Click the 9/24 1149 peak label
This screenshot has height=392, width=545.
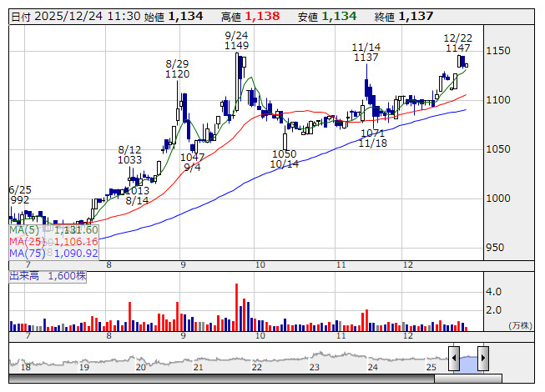pyautogui.click(x=237, y=41)
